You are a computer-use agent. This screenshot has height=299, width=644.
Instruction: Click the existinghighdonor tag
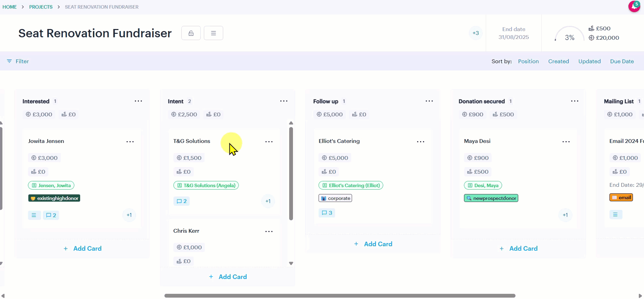[x=54, y=198]
